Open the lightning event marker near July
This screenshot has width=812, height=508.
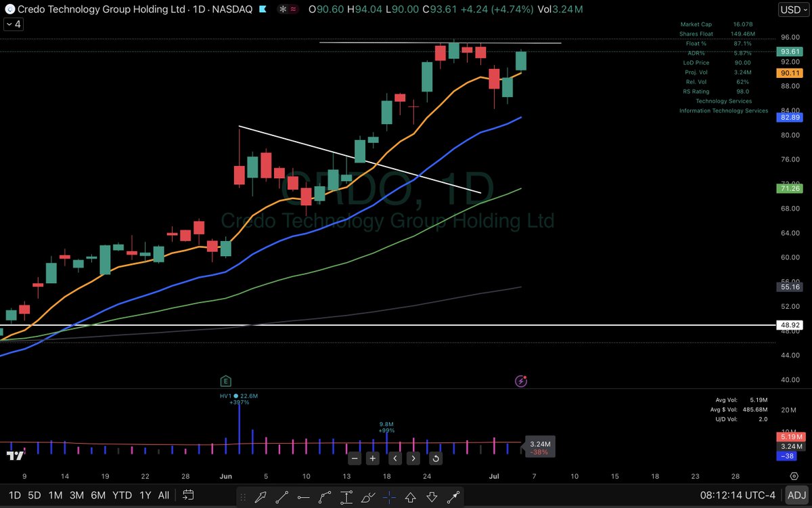(x=521, y=381)
